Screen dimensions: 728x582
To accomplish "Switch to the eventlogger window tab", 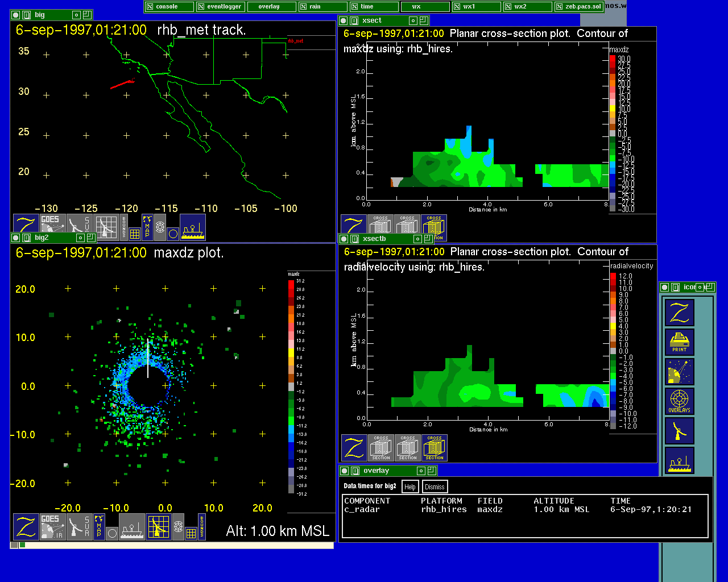I will click(220, 7).
